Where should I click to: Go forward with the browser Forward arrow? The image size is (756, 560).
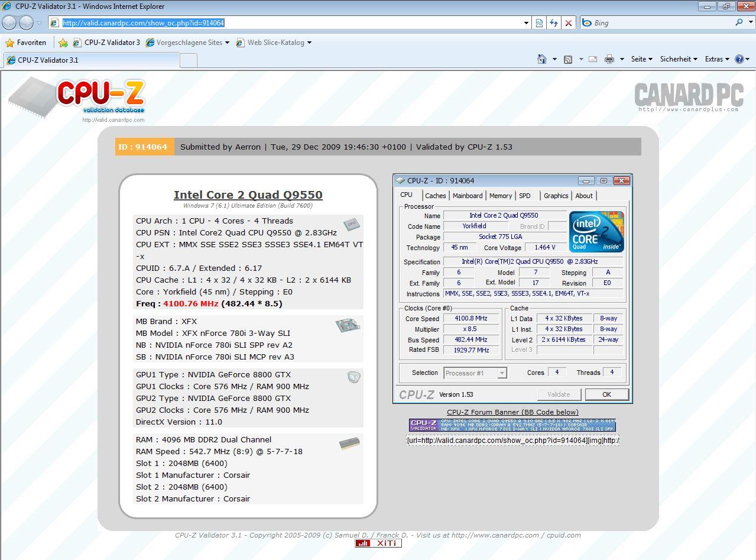click(x=26, y=23)
